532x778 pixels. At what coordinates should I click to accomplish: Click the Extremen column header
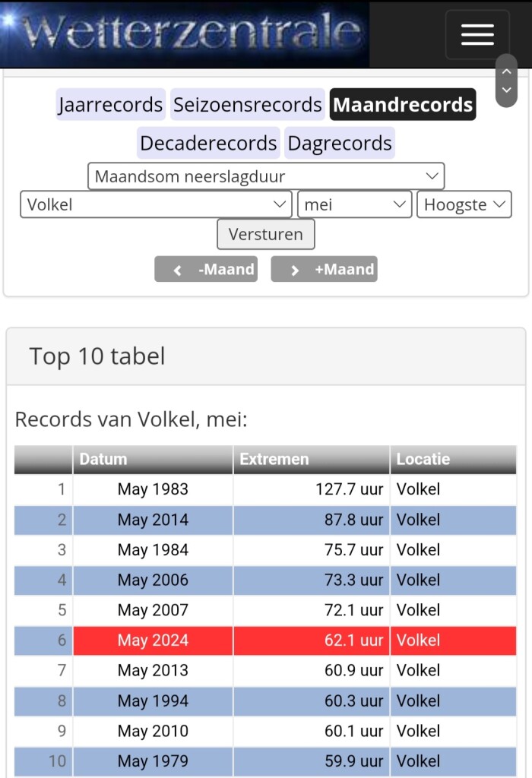[x=312, y=459]
